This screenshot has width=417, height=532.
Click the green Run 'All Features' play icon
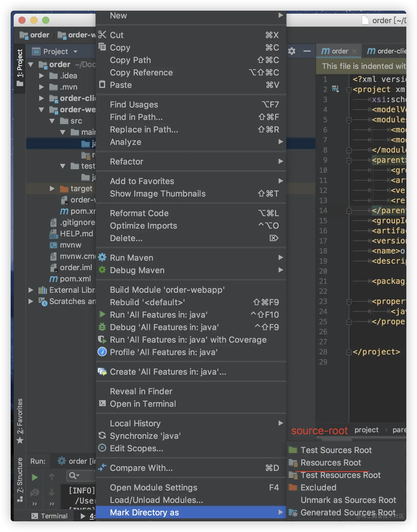(102, 314)
